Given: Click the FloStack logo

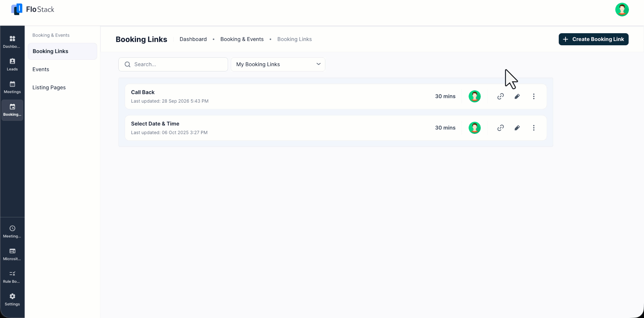Looking at the screenshot, I should click(33, 9).
